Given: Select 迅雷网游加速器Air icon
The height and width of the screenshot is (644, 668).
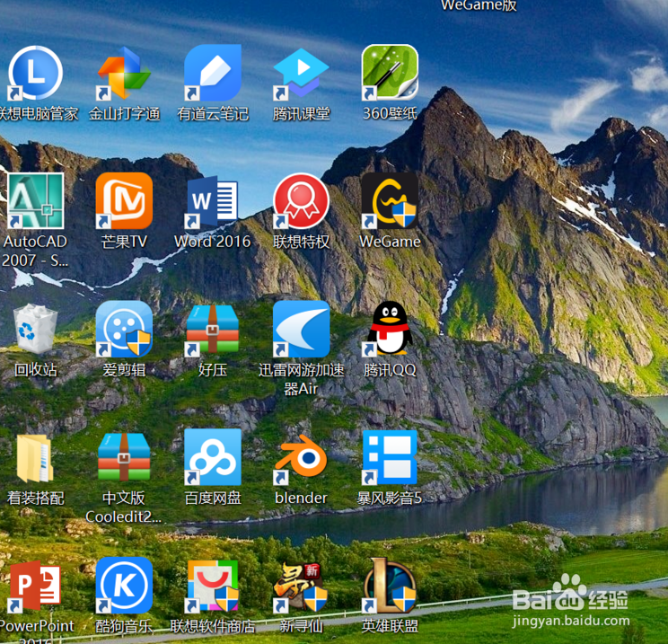Looking at the screenshot, I should point(301,329).
